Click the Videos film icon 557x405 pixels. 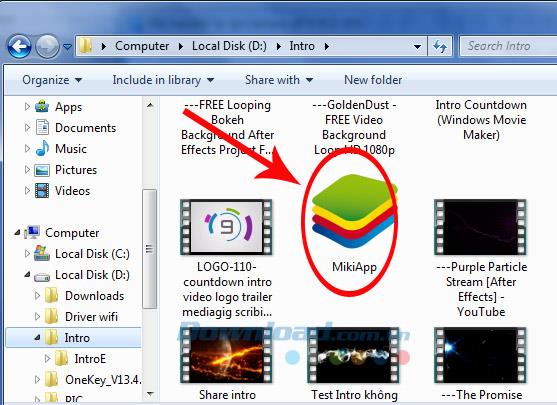pos(42,191)
